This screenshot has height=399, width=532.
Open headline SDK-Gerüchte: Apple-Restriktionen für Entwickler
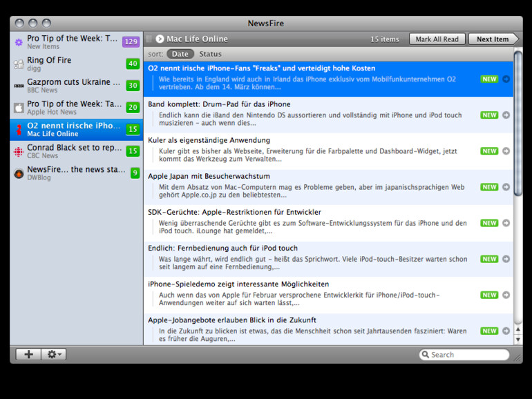[x=234, y=212]
